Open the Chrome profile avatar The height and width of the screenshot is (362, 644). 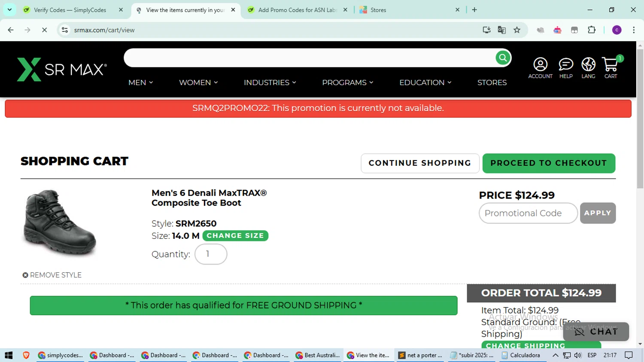point(617,30)
